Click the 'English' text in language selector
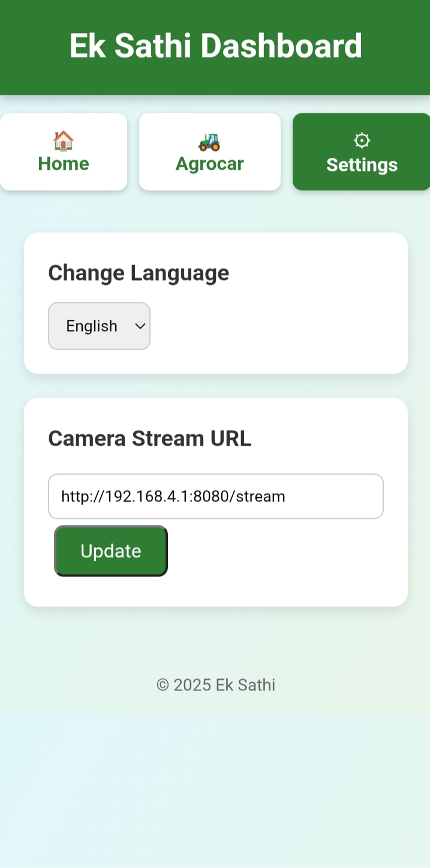Viewport: 430px width, 868px height. pos(92,326)
